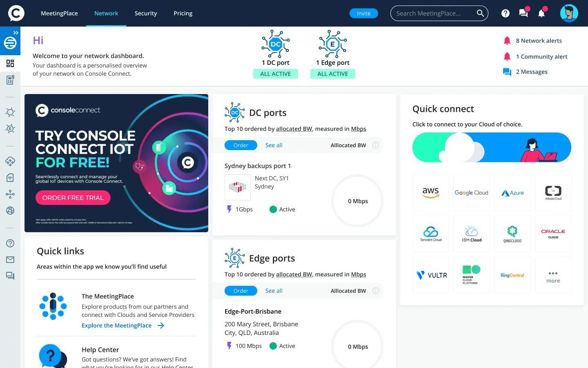Click the DC ports Allocated BW info icon
The width and height of the screenshot is (588, 368).
pyautogui.click(x=376, y=145)
